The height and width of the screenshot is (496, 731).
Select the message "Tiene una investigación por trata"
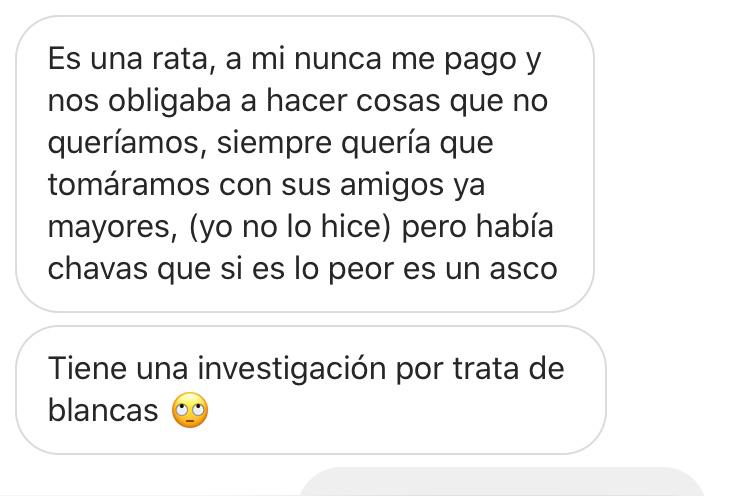tap(311, 390)
